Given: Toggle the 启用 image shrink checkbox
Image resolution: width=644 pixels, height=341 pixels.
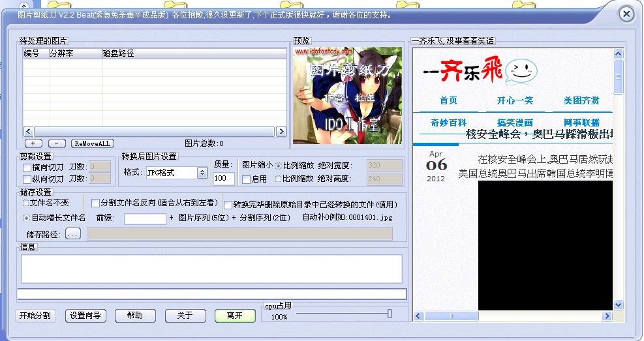Looking at the screenshot, I should click(247, 179).
